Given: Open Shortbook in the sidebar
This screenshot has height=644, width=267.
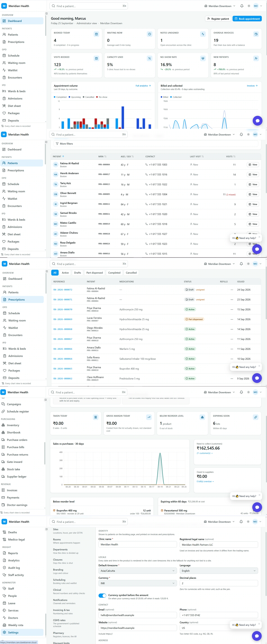Looking at the screenshot, I should 13,432.
